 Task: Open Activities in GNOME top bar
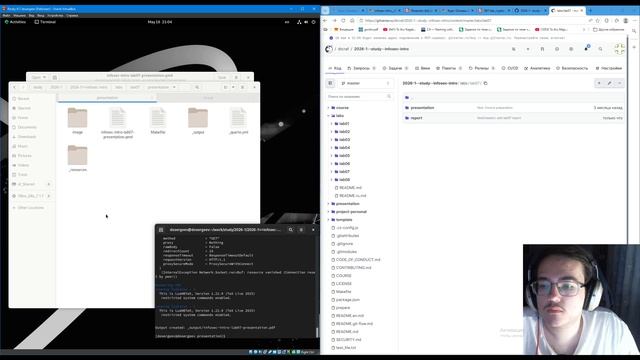pyautogui.click(x=15, y=22)
